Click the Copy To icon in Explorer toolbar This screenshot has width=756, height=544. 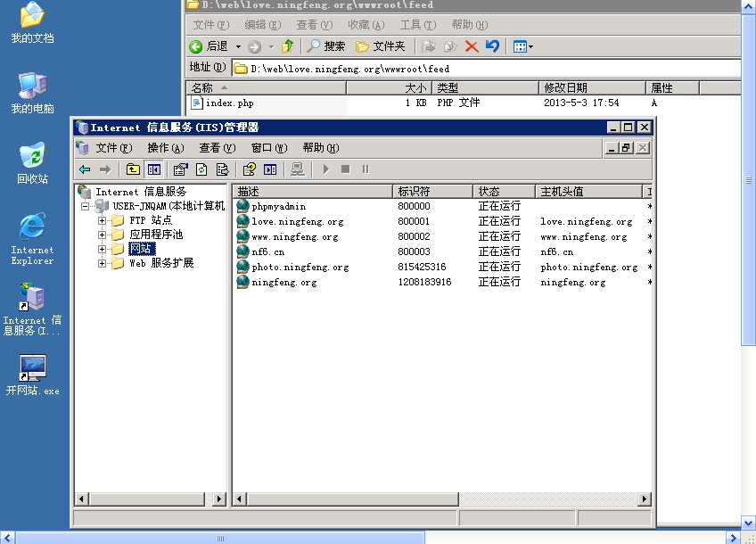click(450, 46)
